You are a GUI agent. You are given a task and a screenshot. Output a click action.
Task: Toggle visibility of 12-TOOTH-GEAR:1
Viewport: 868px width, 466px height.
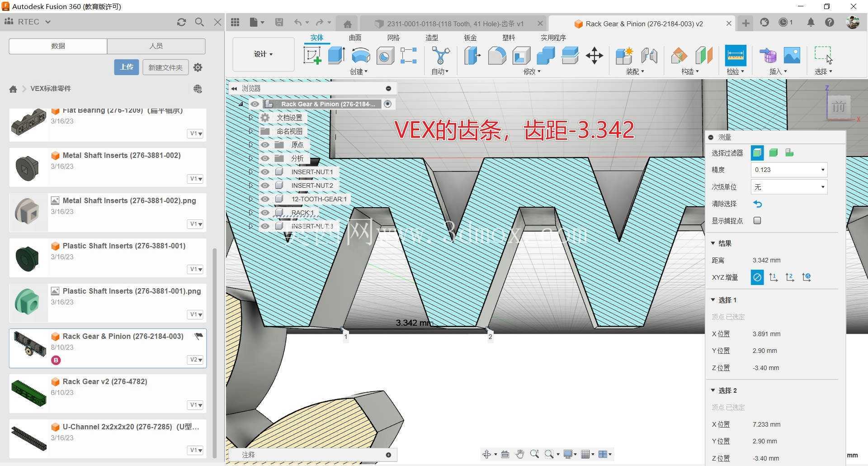265,199
